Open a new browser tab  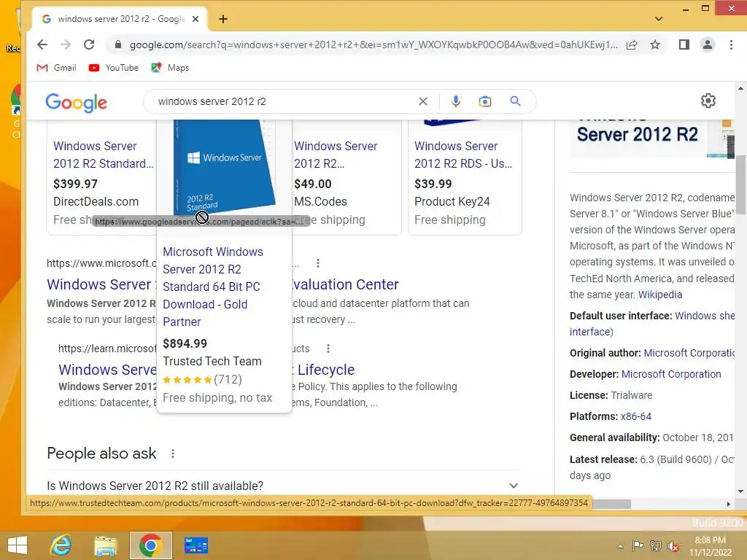click(223, 19)
